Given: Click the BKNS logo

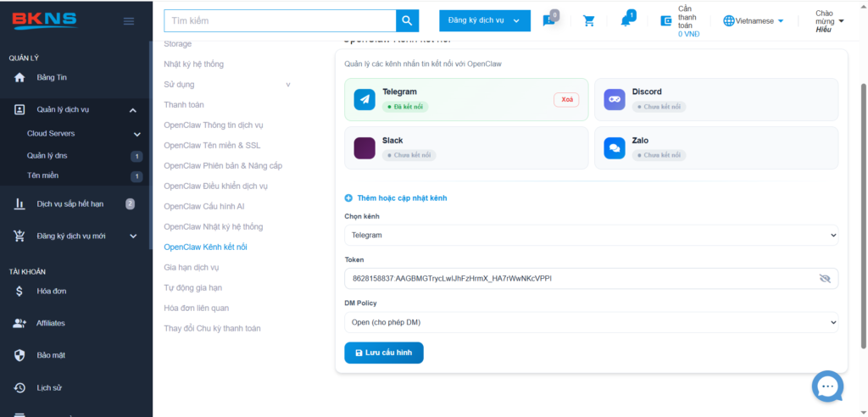Looking at the screenshot, I should pos(44,20).
